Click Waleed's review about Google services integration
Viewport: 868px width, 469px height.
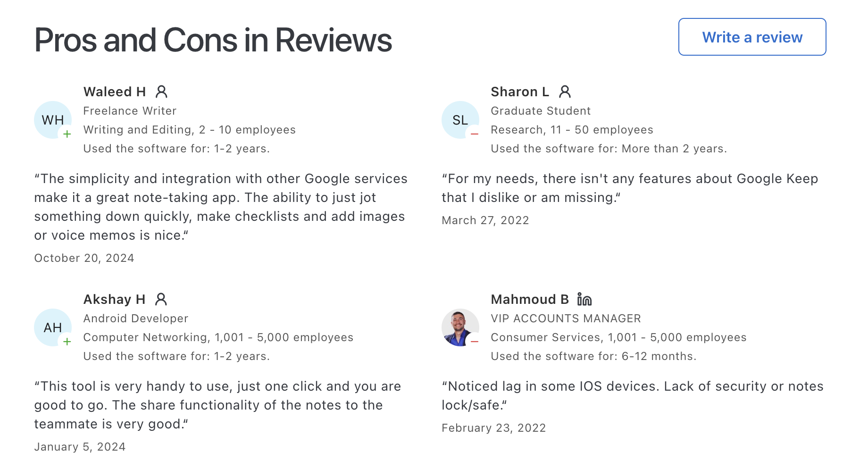pos(221,207)
